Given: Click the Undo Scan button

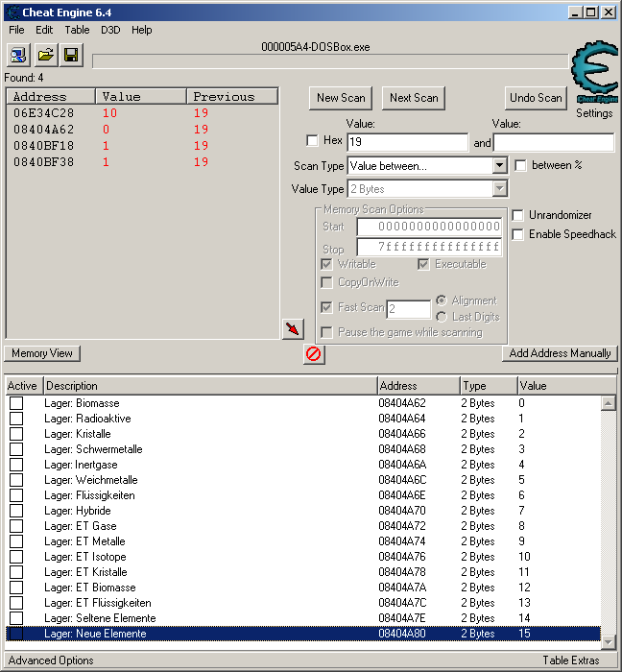Looking at the screenshot, I should pyautogui.click(x=536, y=98).
